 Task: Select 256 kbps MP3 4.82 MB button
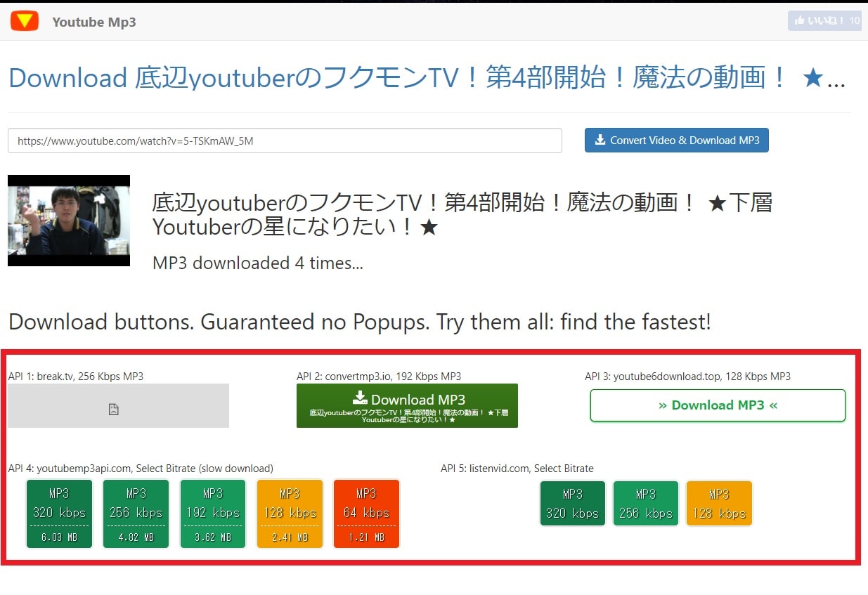pos(136,514)
